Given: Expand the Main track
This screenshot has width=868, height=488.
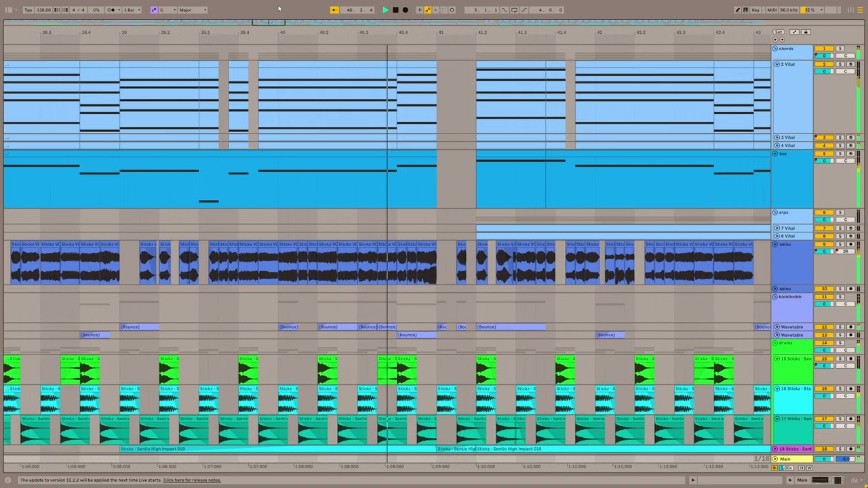Looking at the screenshot, I should tap(775, 459).
